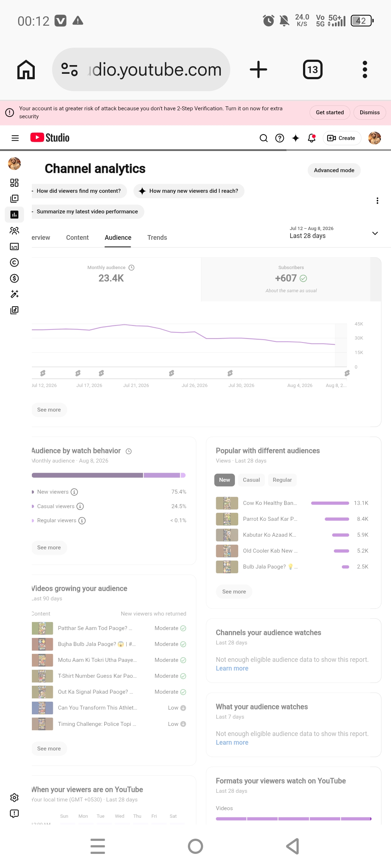Open the Subtitles icon in sidebar

(14, 246)
